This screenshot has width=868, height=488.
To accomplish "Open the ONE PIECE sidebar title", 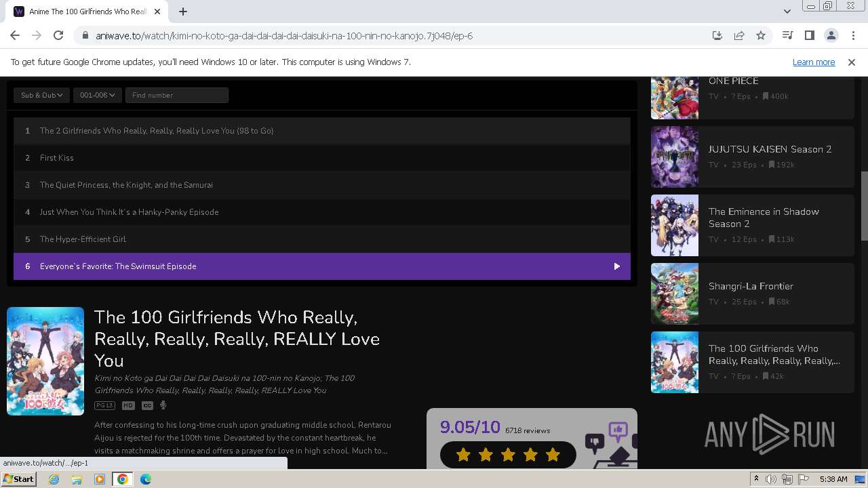I will [x=733, y=81].
